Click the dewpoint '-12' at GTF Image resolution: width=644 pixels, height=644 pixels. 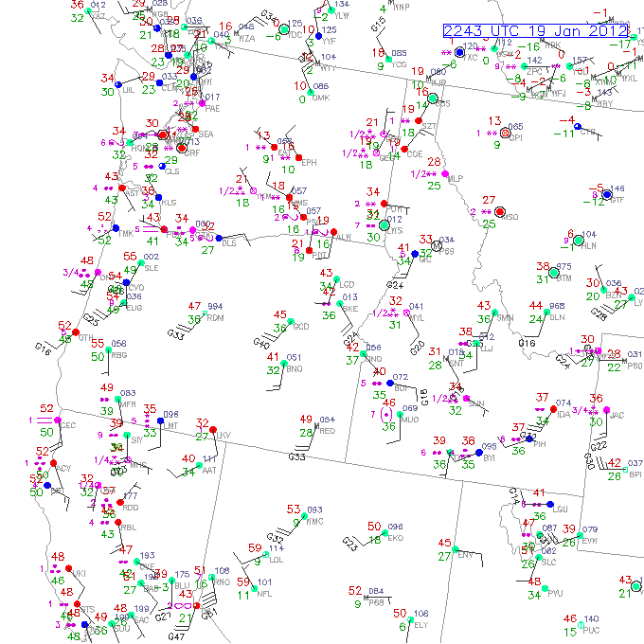coord(594,202)
